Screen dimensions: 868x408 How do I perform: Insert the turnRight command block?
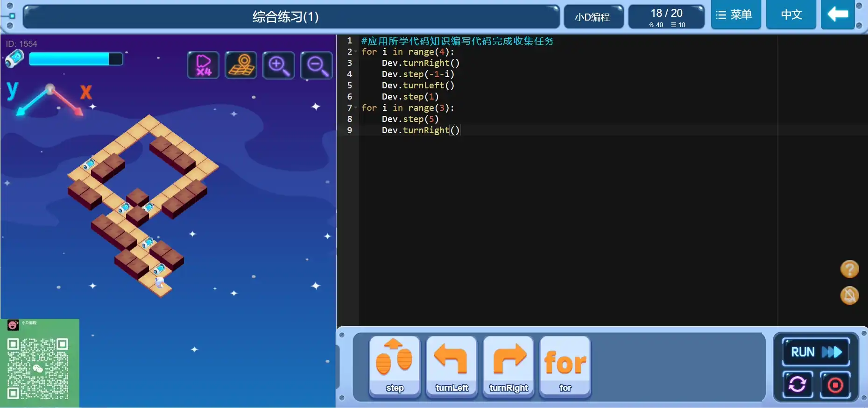(x=508, y=366)
